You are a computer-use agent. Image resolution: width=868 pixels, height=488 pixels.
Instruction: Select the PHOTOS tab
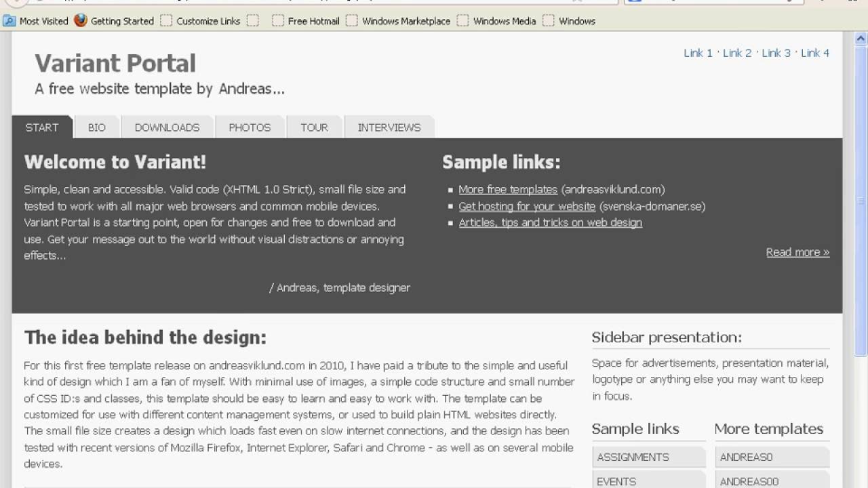250,127
